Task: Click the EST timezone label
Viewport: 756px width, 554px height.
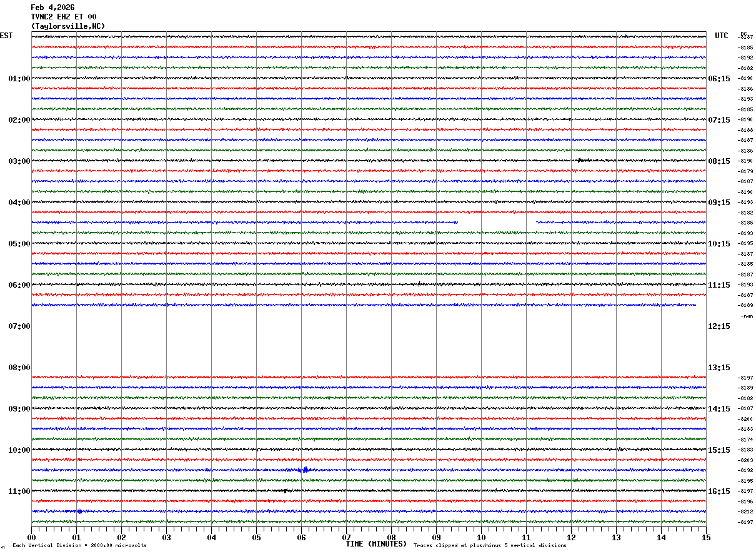Action: pos(6,36)
